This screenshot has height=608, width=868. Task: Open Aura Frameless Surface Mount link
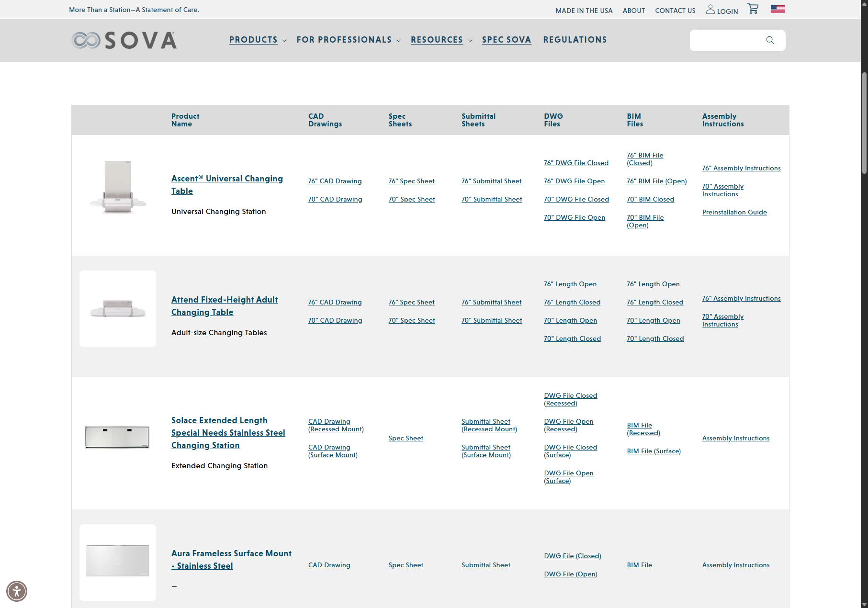[x=231, y=560]
